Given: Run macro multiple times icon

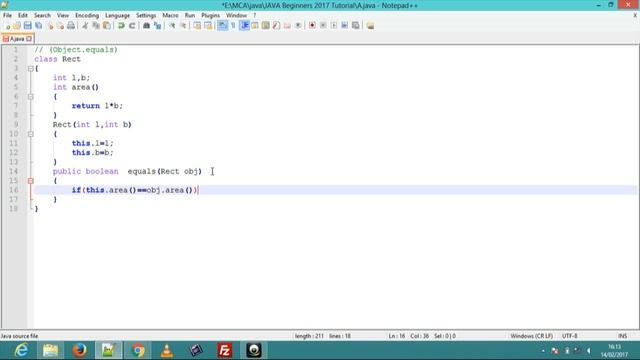Looking at the screenshot, I should click(344, 26).
